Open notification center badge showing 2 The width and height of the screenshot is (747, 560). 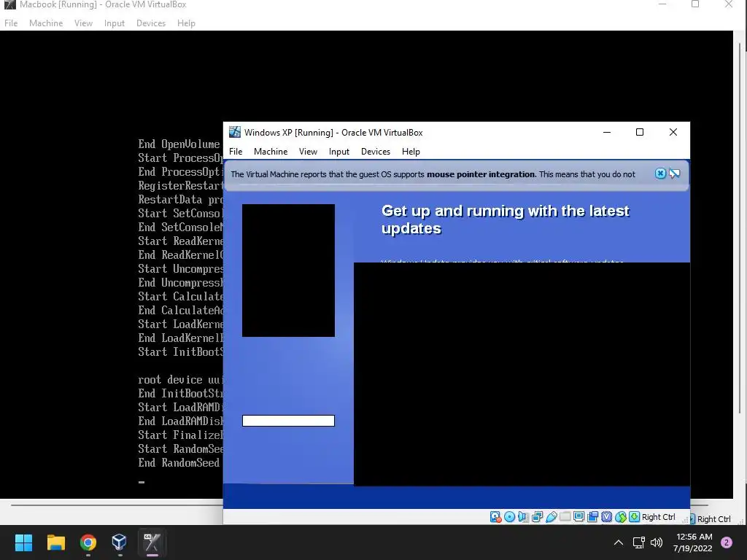click(x=727, y=542)
